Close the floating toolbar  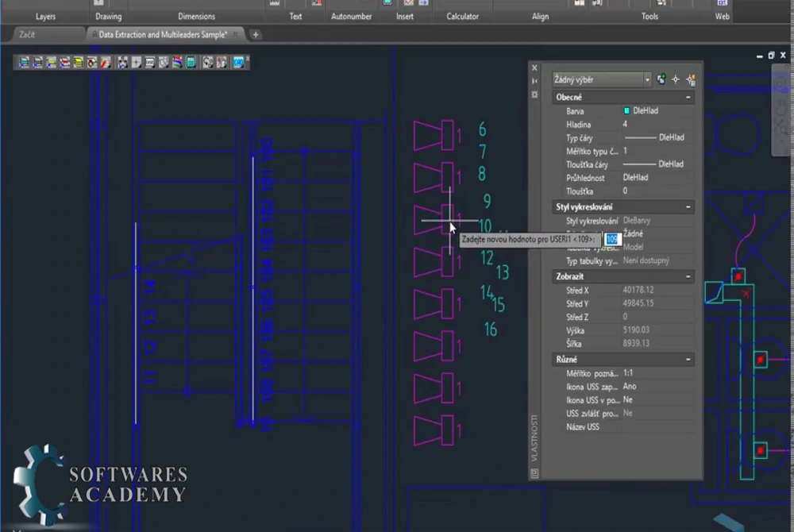click(x=248, y=59)
